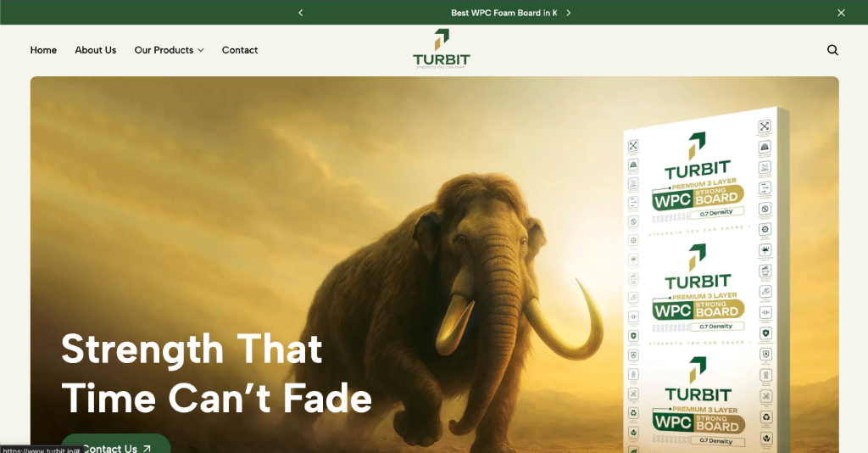Click the previous announcement arrow
The height and width of the screenshot is (453, 868).
[301, 13]
